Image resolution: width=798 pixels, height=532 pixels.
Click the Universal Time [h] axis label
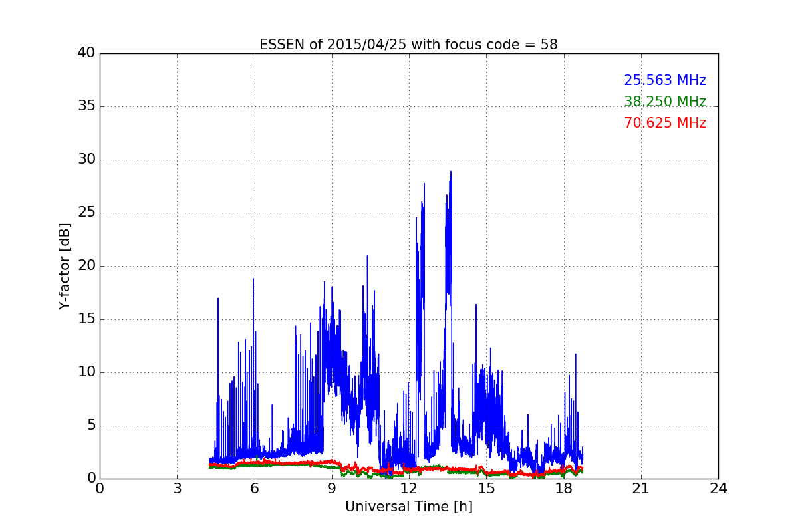[408, 507]
